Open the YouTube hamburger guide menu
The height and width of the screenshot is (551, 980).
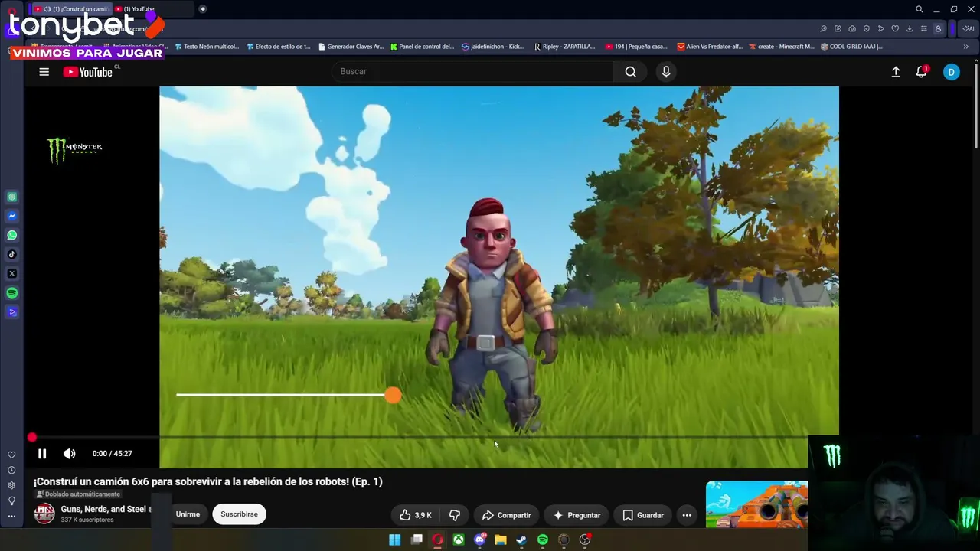pos(44,71)
